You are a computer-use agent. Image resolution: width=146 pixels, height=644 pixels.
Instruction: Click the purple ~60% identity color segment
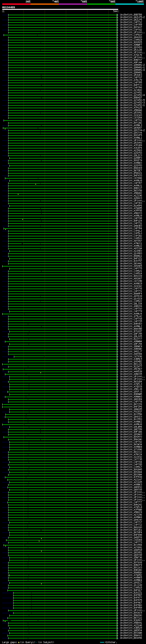73,4
